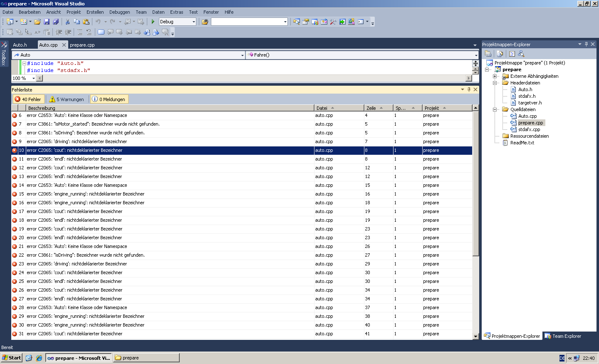Image resolution: width=599 pixels, height=364 pixels.
Task: Pin the Fehlerliste panel with pushpin
Action: point(469,89)
